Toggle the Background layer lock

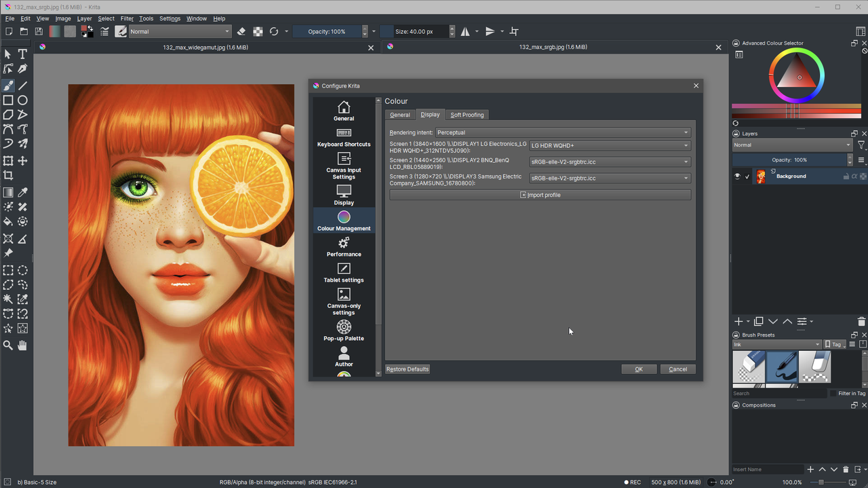(x=846, y=176)
